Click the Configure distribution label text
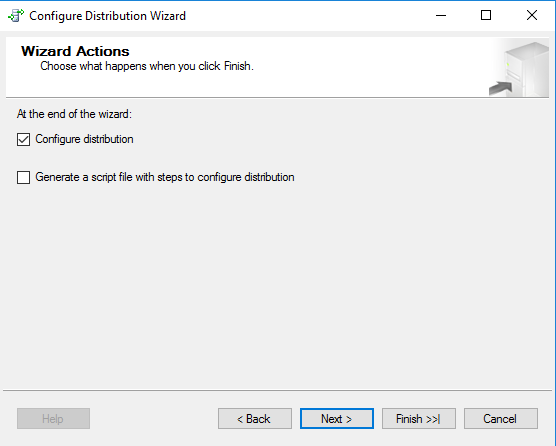The width and height of the screenshot is (556, 446). [x=84, y=139]
